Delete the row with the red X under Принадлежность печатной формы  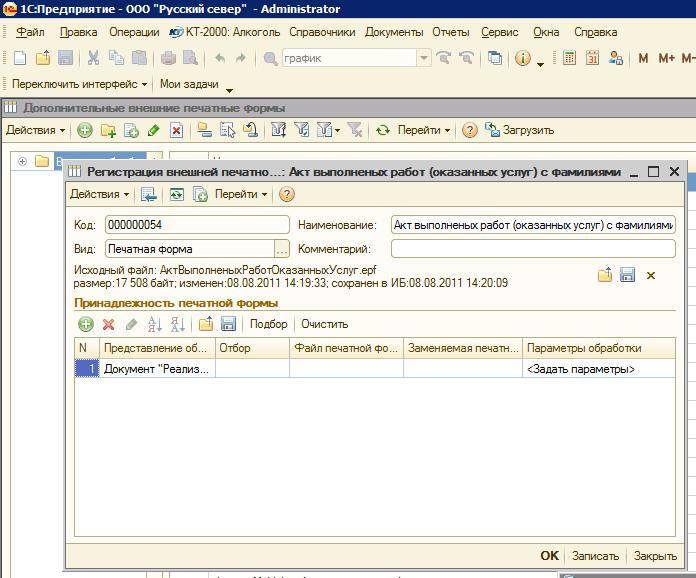108,324
